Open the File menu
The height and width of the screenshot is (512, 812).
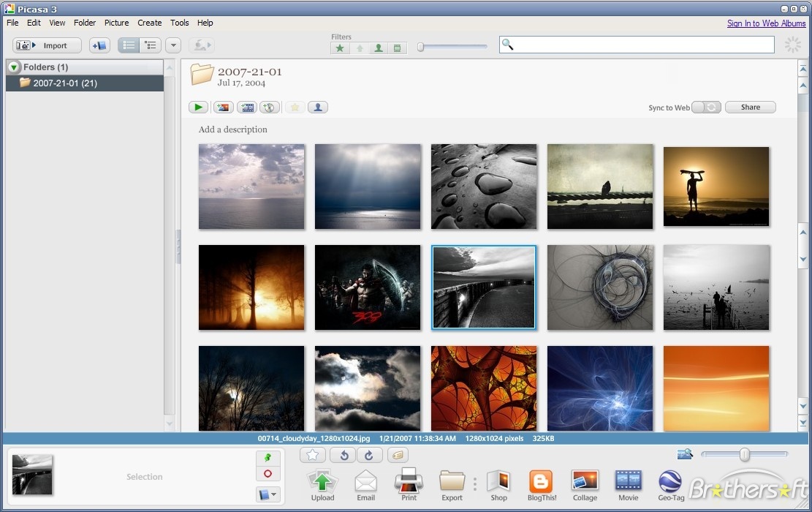pos(12,23)
